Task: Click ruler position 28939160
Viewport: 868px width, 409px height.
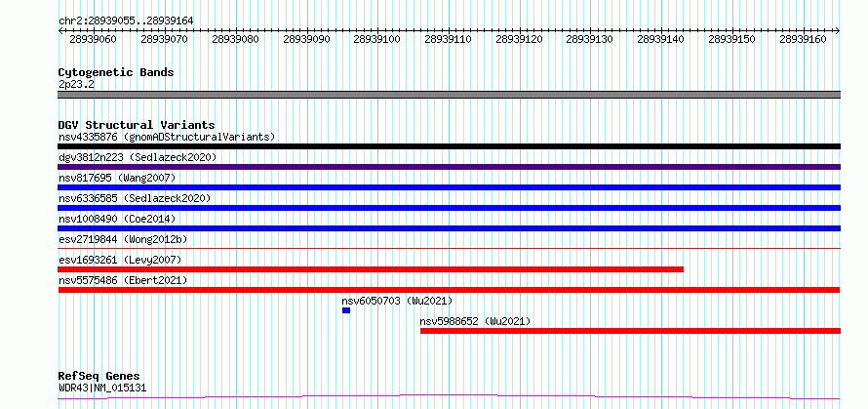Action: (804, 39)
